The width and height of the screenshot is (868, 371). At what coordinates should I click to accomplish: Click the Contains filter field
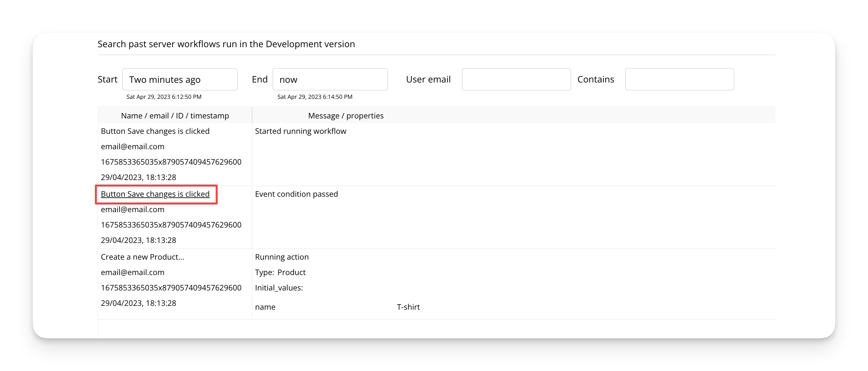click(679, 80)
